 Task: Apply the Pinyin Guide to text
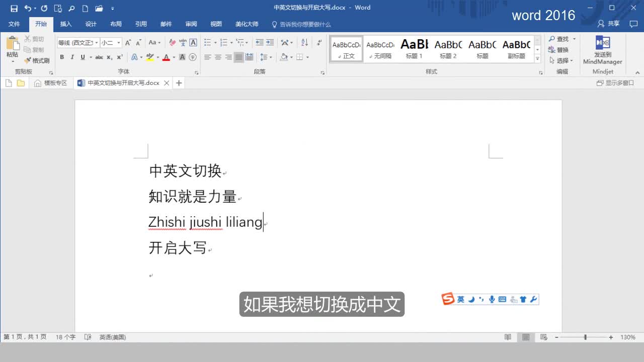tap(182, 43)
